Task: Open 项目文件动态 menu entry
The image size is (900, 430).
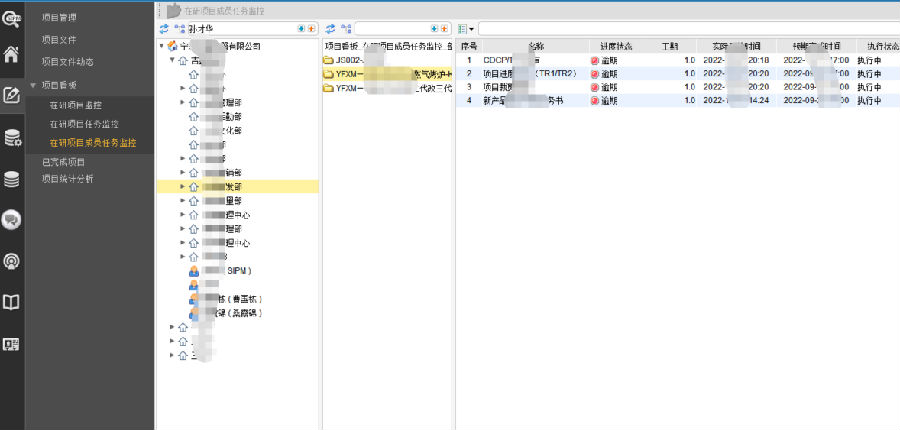Action: coord(67,63)
